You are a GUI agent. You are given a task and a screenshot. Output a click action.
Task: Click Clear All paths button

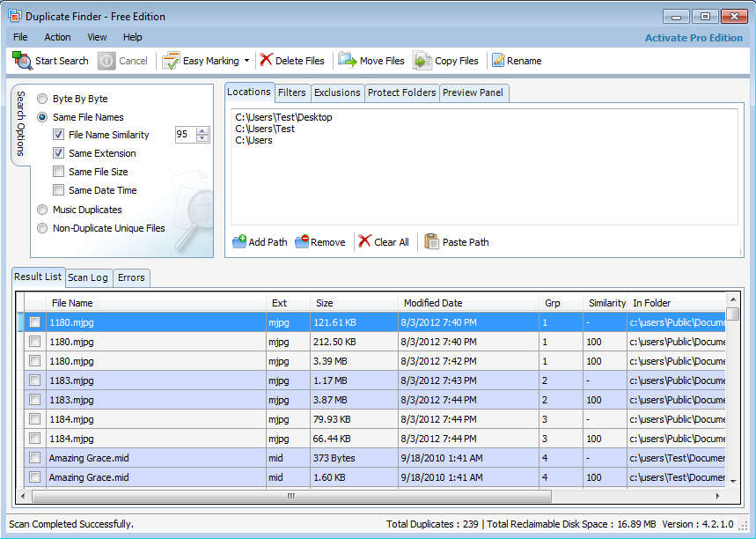[x=384, y=241]
